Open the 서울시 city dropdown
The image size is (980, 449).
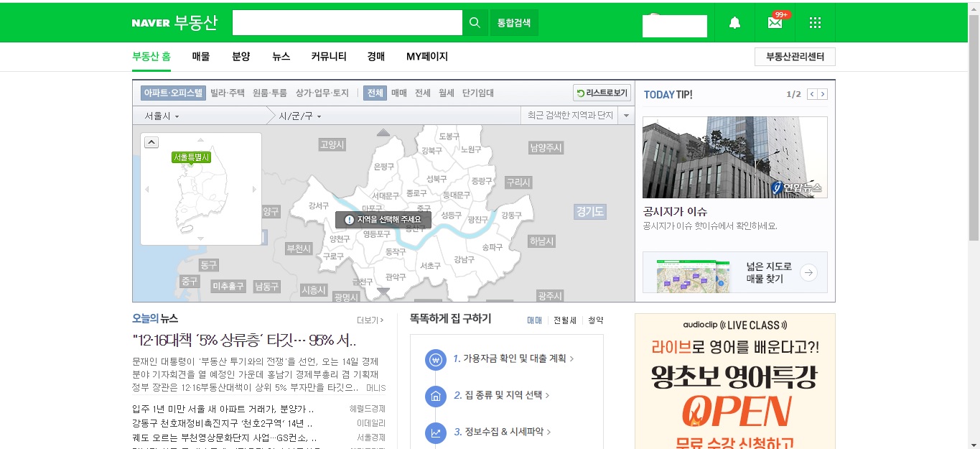point(162,116)
